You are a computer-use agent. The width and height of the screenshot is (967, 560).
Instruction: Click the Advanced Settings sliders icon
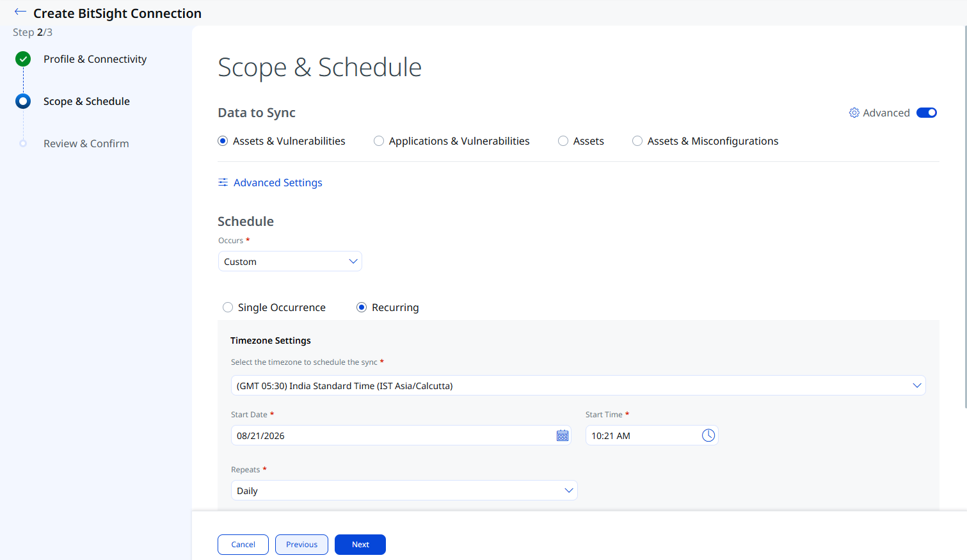pyautogui.click(x=223, y=182)
